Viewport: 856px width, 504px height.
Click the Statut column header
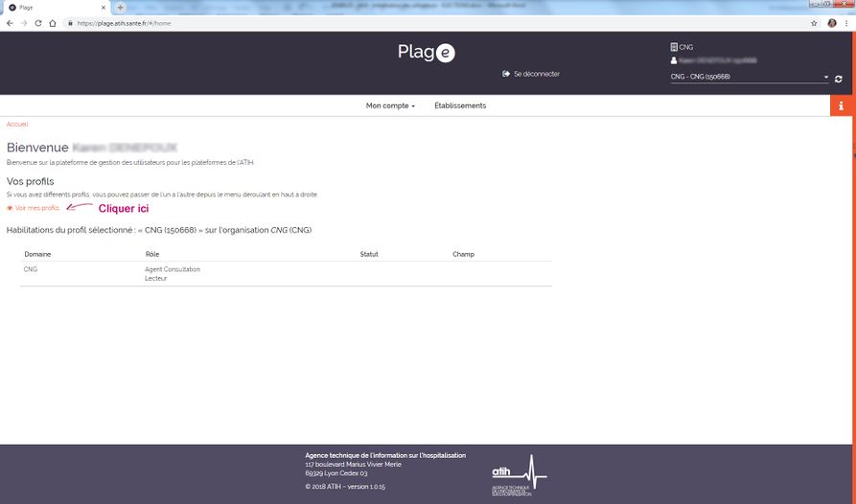coord(369,254)
